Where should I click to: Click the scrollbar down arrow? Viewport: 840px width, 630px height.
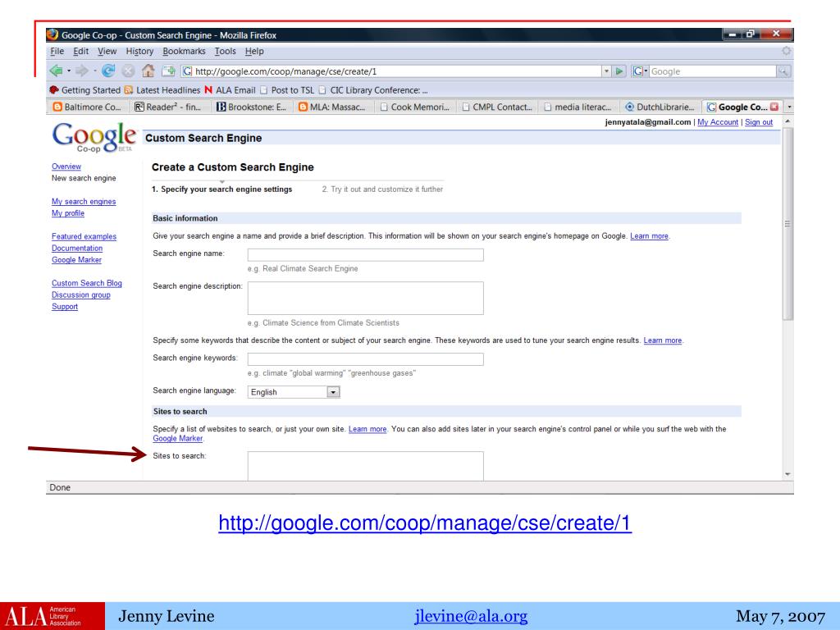pos(787,474)
